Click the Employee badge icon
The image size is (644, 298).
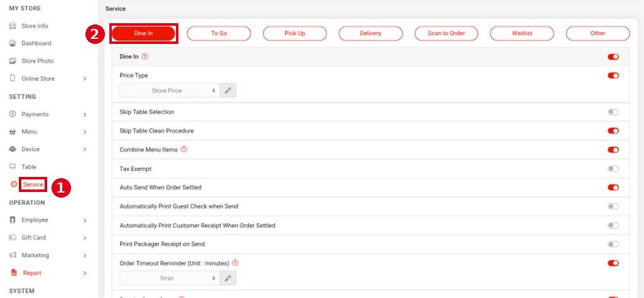(x=13, y=220)
